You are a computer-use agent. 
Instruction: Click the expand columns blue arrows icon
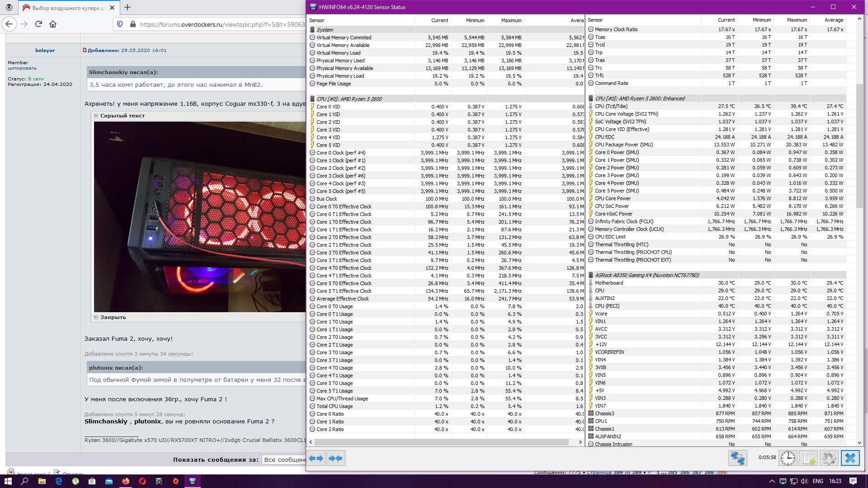[316, 458]
